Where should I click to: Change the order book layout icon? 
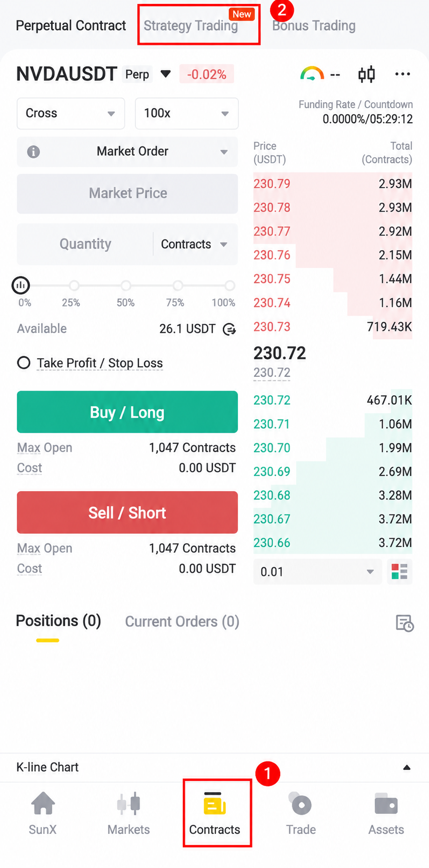click(399, 572)
